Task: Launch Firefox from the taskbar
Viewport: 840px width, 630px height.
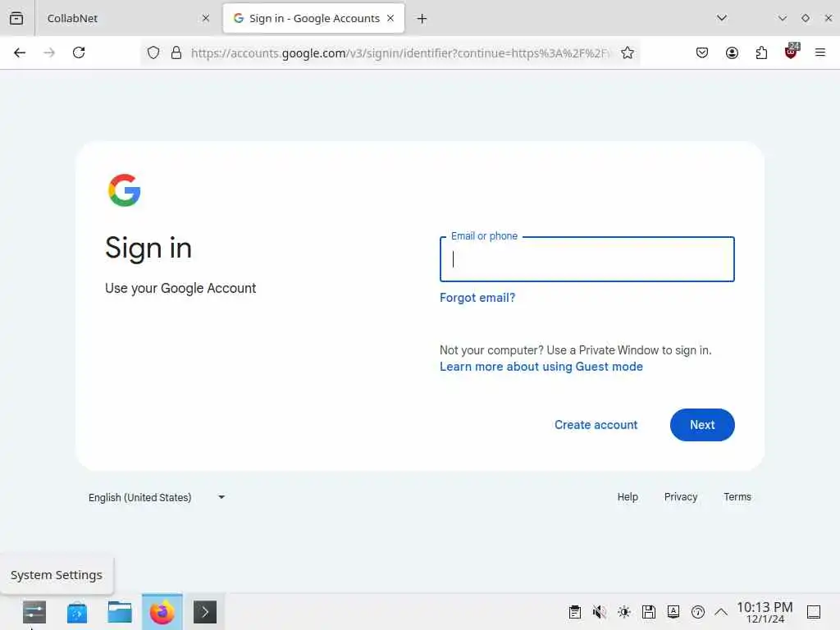Action: click(162, 612)
